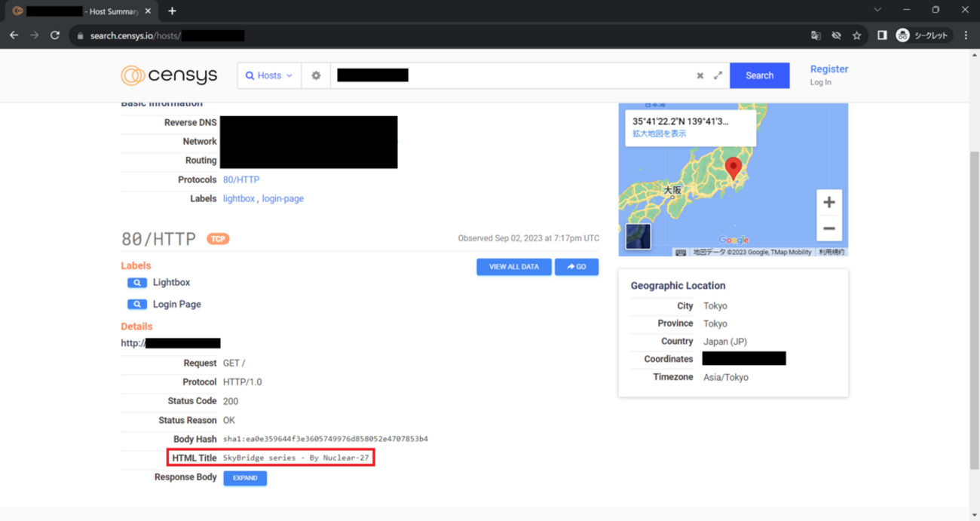Zoom in on the map
This screenshot has height=521, width=980.
point(828,202)
